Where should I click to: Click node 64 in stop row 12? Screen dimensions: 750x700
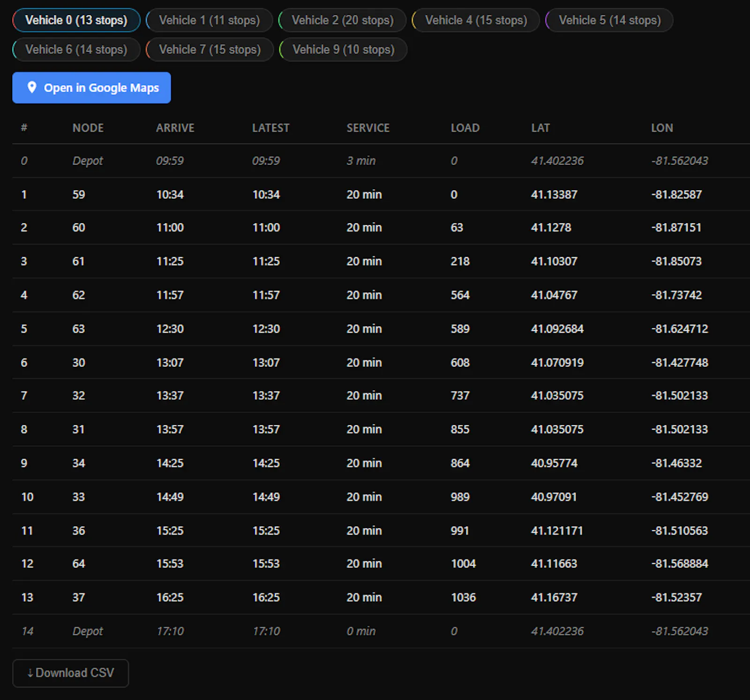tap(79, 564)
